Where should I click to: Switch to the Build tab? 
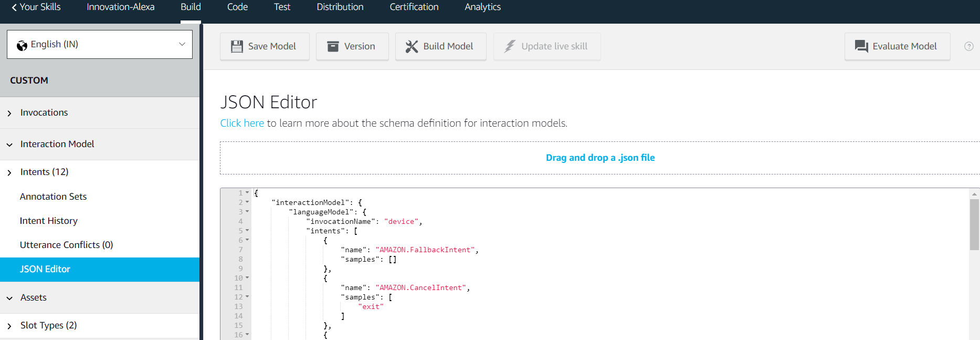pos(191,7)
